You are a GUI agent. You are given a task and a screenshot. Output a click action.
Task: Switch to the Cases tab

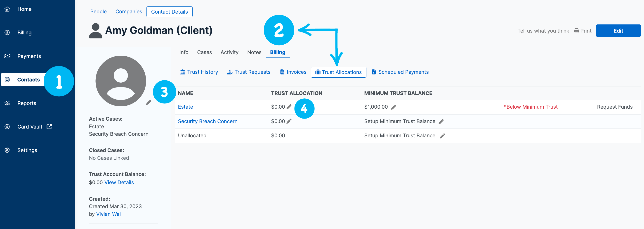204,52
